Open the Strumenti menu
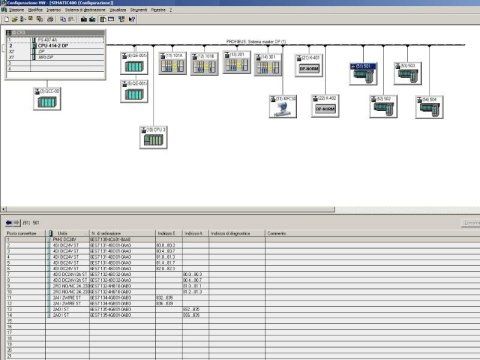Image resolution: width=480 pixels, height=360 pixels. [139, 10]
